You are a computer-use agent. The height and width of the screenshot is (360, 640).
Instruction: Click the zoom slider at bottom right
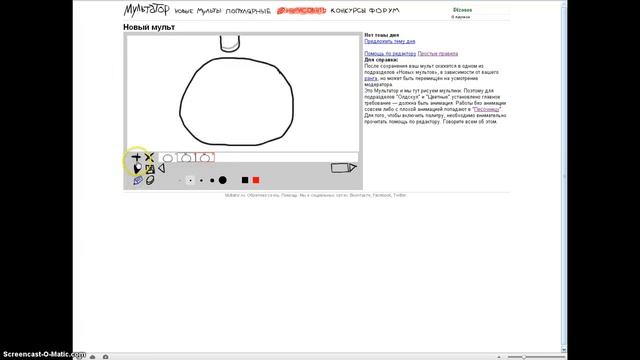pyautogui.click(x=536, y=357)
